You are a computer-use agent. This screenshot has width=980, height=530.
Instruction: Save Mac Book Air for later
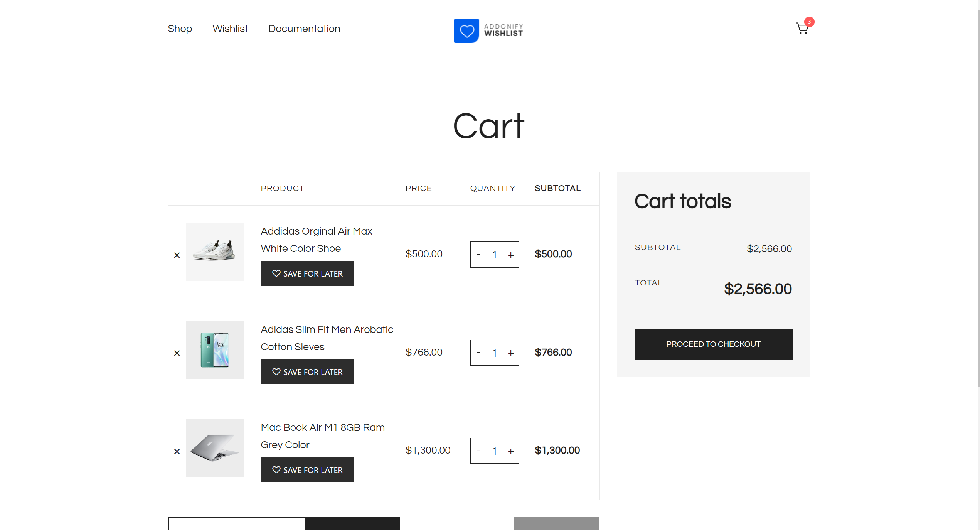[307, 470]
